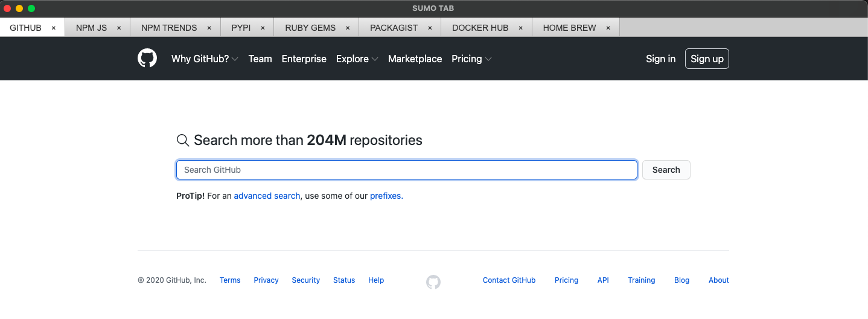The image size is (868, 319).
Task: Close the RUBY GEMS tab
Action: (x=348, y=28)
